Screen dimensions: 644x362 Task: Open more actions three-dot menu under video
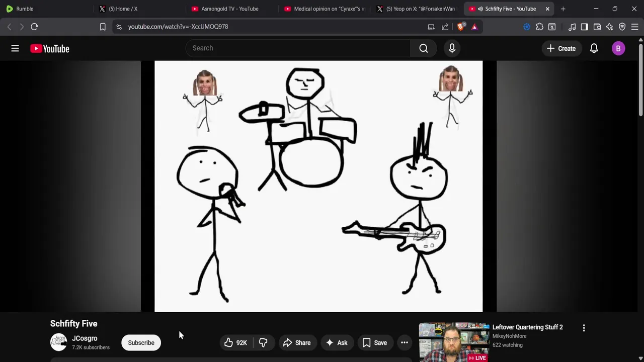405,343
